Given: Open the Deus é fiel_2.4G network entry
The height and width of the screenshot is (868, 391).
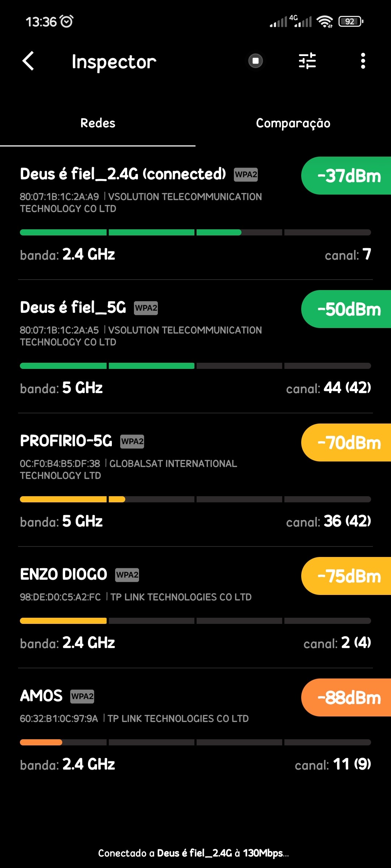Looking at the screenshot, I should click(123, 174).
